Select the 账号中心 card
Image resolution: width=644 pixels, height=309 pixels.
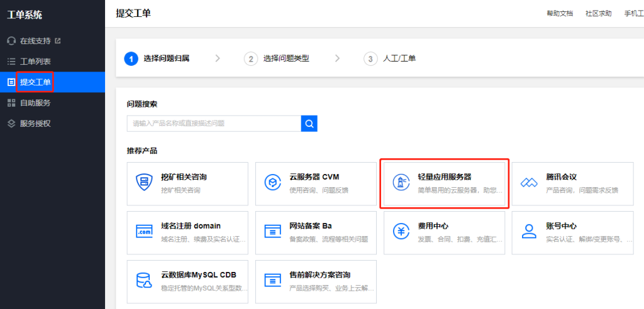572,232
